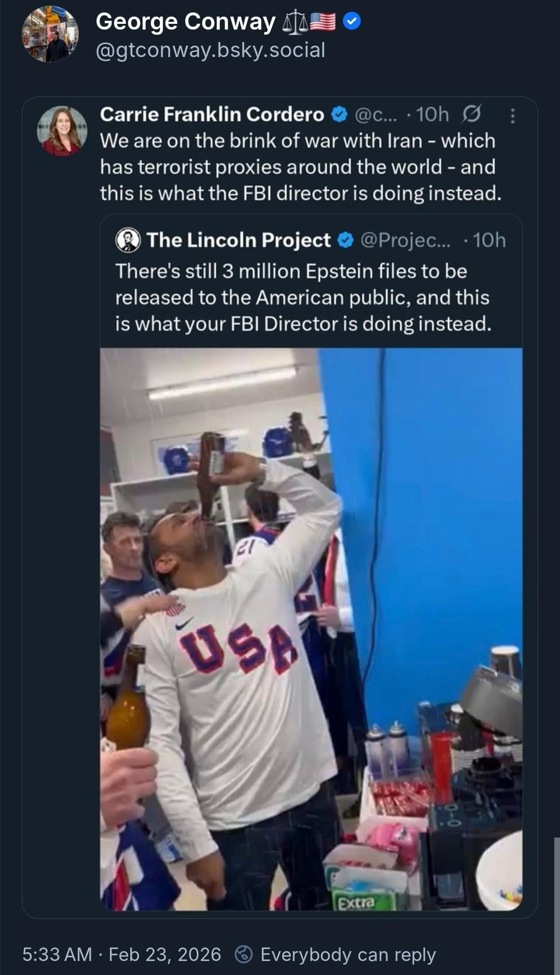Click the reply-settings icon near Everybody can reply
560x975 pixels.
tap(244, 954)
